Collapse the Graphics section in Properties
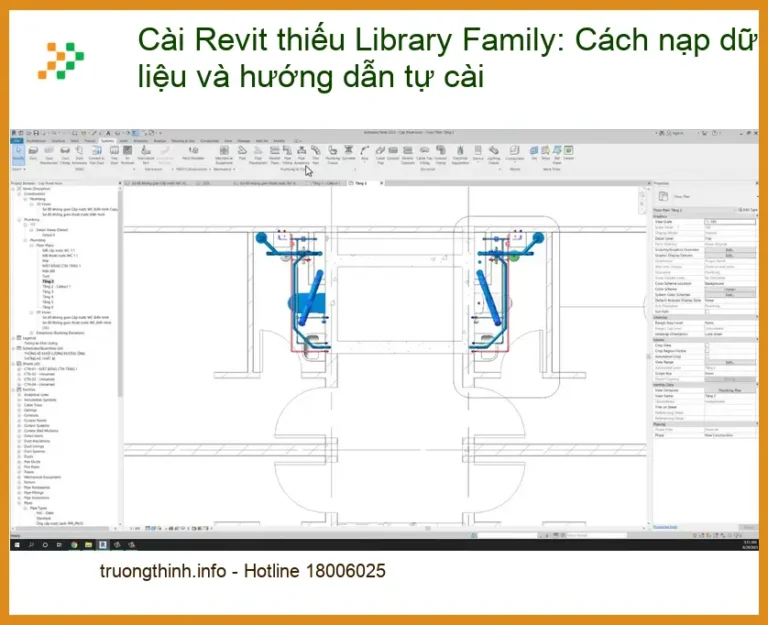The width and height of the screenshot is (768, 625). coord(756,216)
